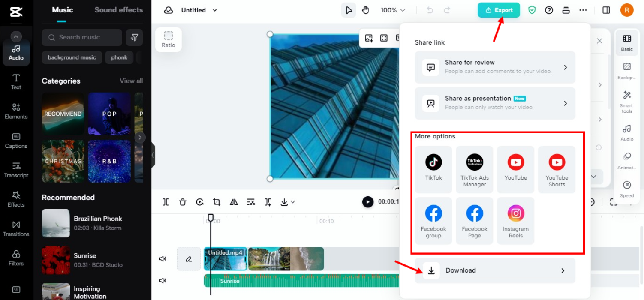Click the green shield icon
Viewport: 644px width, 300px height.
click(532, 10)
